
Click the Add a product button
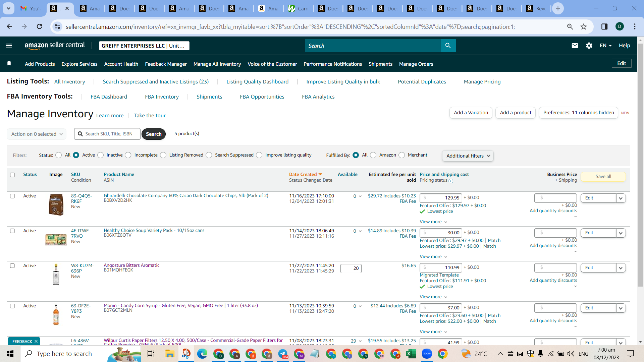[516, 113]
